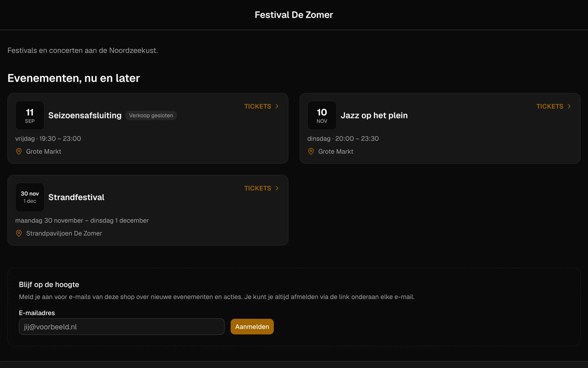The width and height of the screenshot is (588, 368).
Task: Click the location pin icon under Jazz op het plein
Action: click(x=311, y=151)
